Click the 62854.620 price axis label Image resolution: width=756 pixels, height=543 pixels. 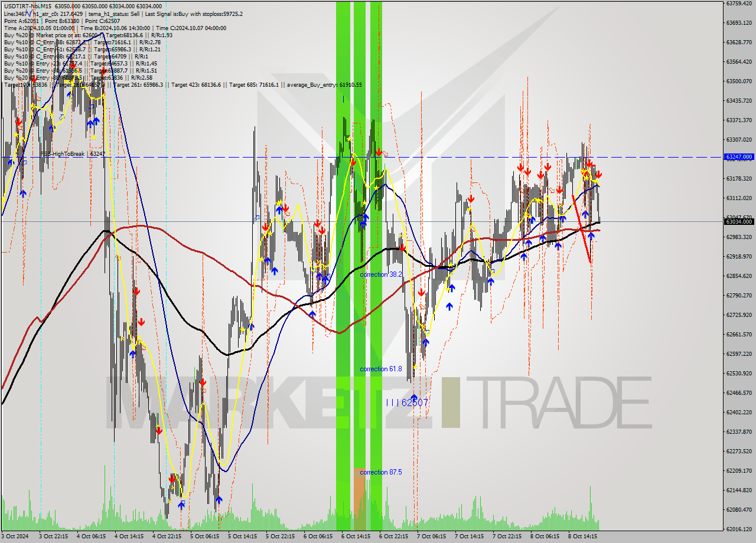(739, 276)
